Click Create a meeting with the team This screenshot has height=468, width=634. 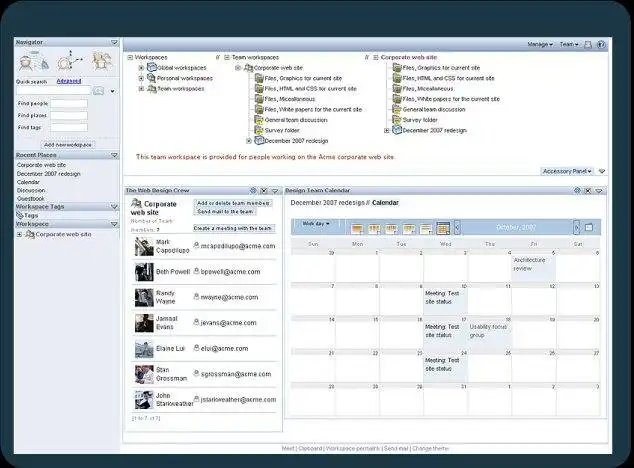(x=232, y=229)
